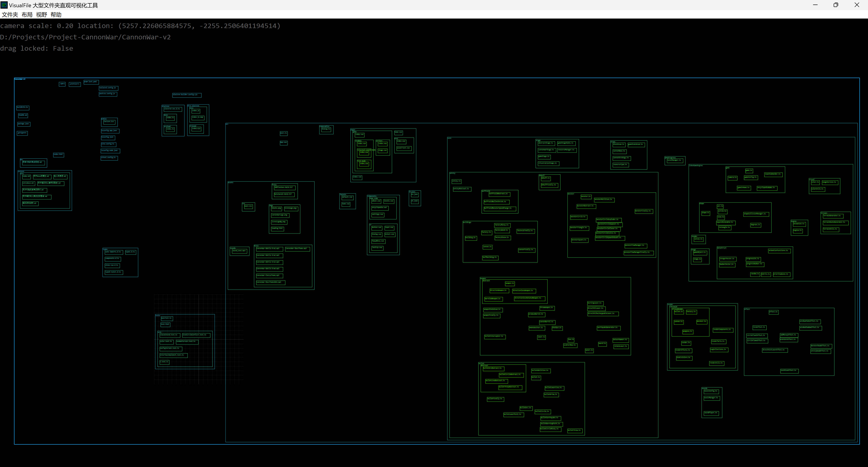The image size is (868, 467).
Task: Click the vite.config.ts file node
Action: [x=108, y=144]
